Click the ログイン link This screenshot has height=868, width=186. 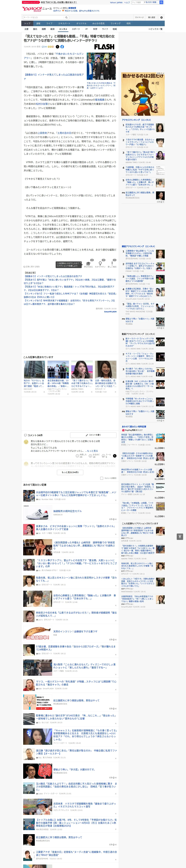(x=57, y=11)
